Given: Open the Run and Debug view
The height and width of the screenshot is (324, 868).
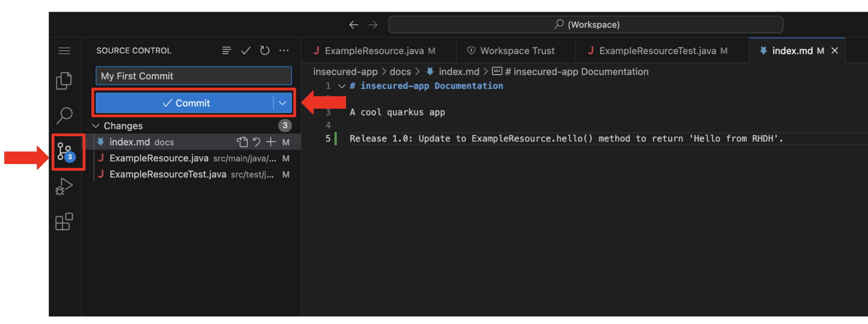Looking at the screenshot, I should [64, 186].
